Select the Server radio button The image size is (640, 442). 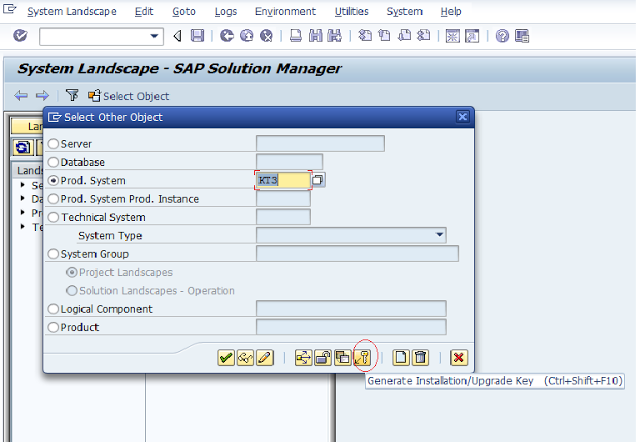[x=53, y=144]
